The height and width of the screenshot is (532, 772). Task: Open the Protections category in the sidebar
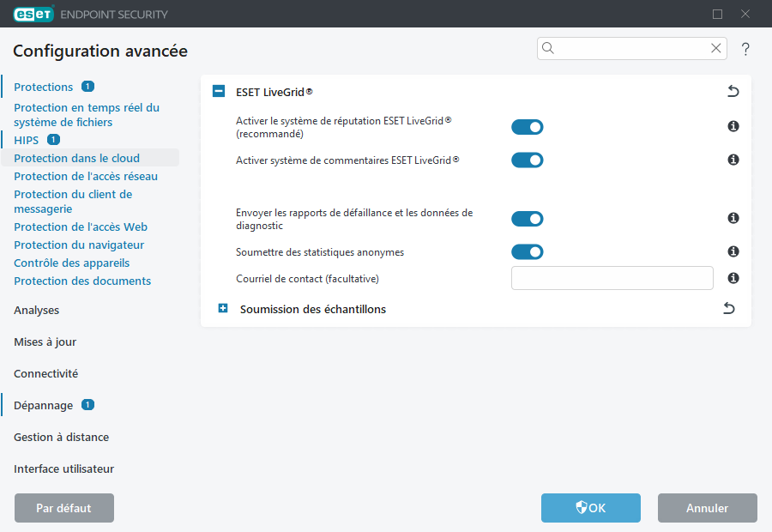[x=42, y=86]
